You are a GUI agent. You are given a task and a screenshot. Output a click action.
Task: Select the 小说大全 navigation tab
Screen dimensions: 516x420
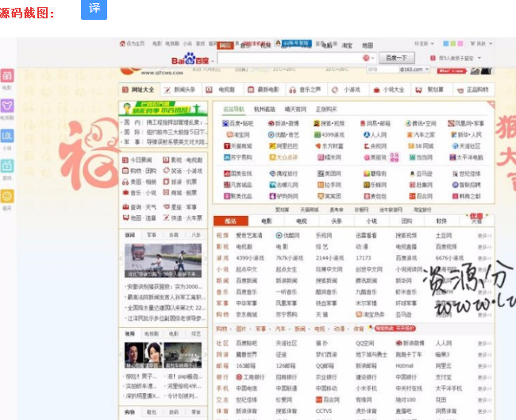point(389,90)
